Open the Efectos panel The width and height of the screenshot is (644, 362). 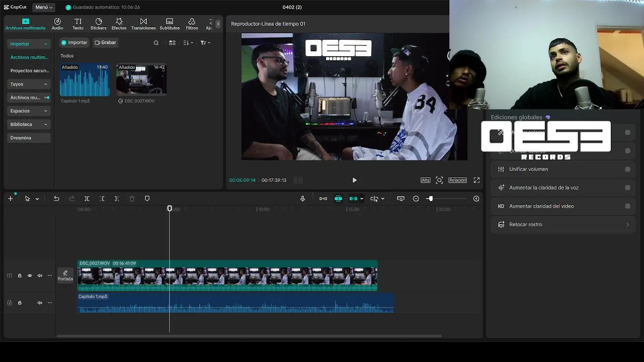[119, 24]
